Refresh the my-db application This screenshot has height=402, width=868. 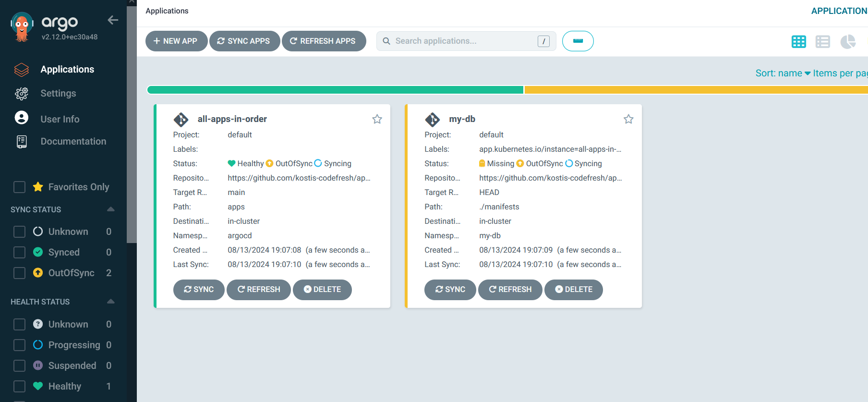(x=510, y=290)
